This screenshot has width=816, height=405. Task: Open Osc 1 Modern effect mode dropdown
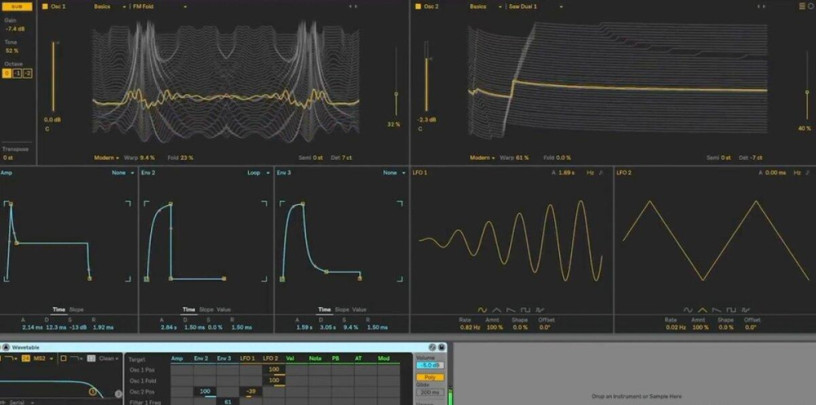[106, 157]
